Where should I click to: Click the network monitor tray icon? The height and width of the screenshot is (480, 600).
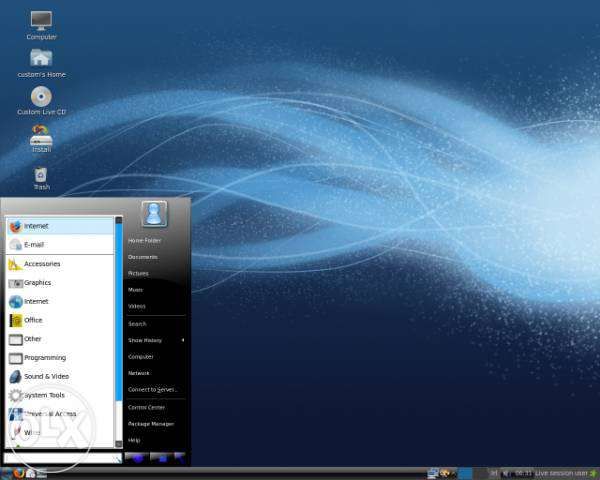tap(433, 474)
